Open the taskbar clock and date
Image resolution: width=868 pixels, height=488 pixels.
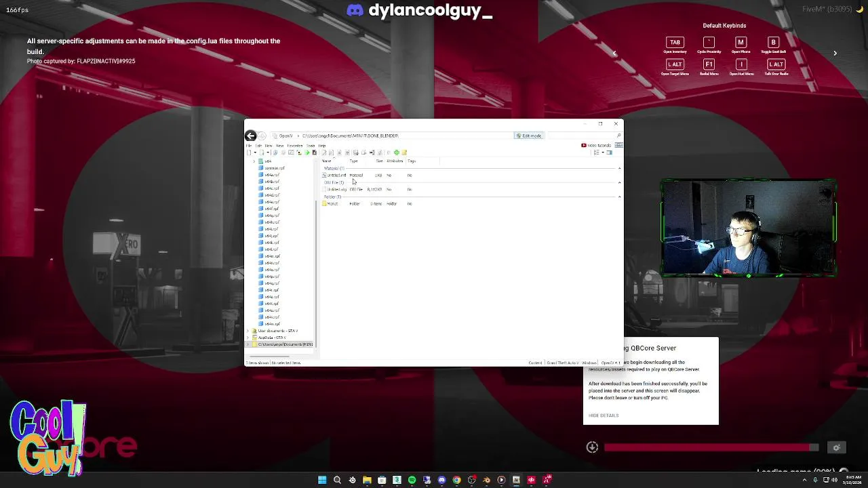pos(853,480)
